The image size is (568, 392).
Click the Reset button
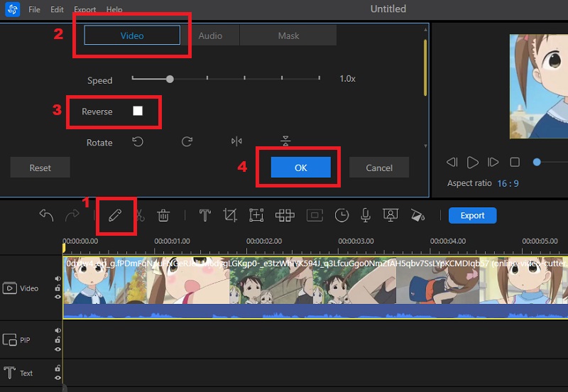coord(40,168)
